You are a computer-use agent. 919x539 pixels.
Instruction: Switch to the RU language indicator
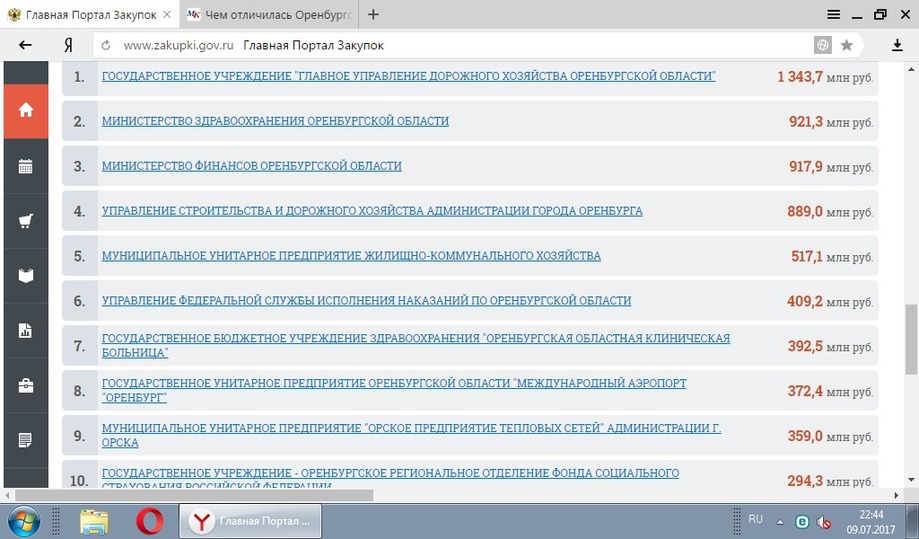pos(756,520)
